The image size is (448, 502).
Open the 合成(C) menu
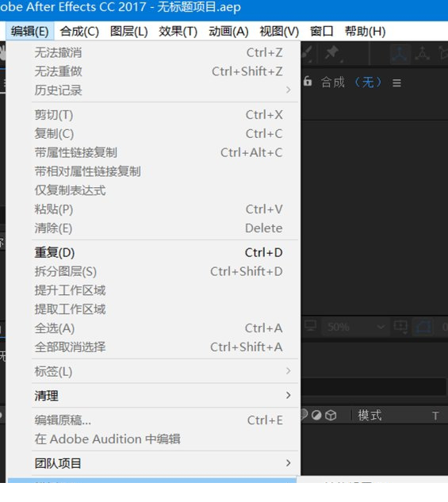[x=79, y=32]
